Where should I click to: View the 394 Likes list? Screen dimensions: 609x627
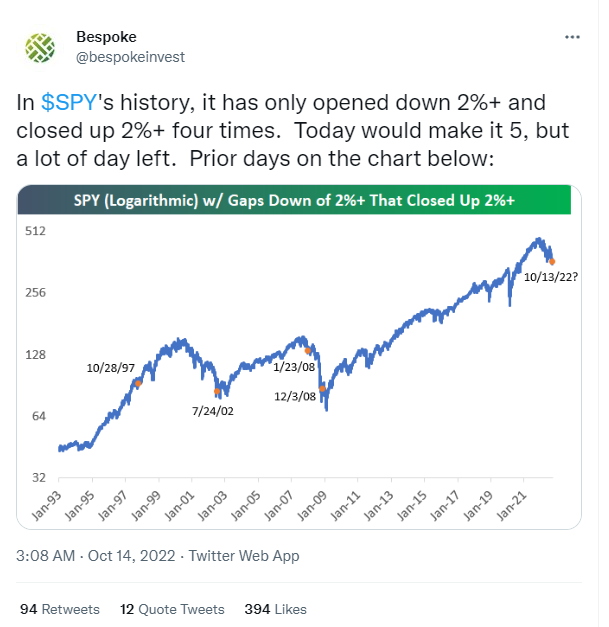[276, 609]
